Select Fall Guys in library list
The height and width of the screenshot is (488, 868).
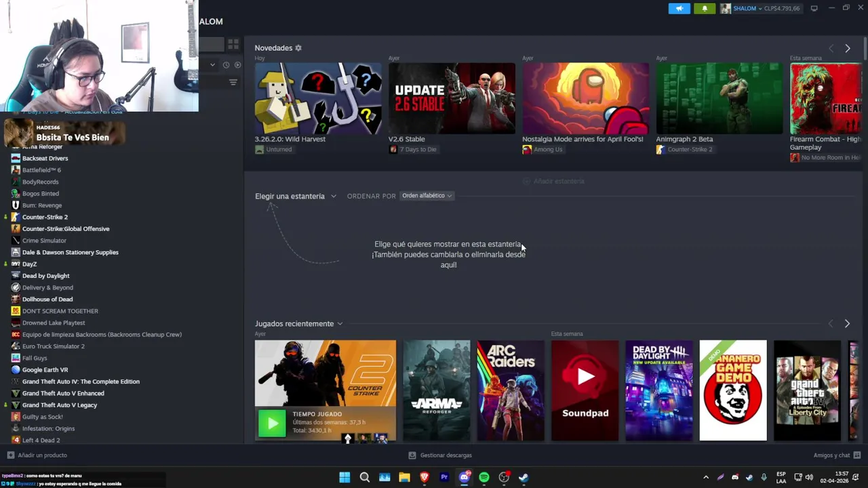35,358
